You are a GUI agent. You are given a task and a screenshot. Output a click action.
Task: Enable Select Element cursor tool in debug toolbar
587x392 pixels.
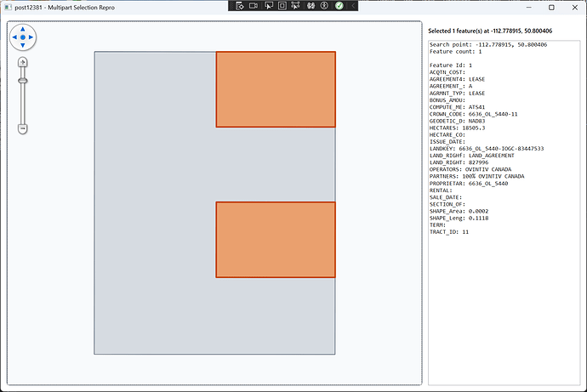(x=268, y=6)
